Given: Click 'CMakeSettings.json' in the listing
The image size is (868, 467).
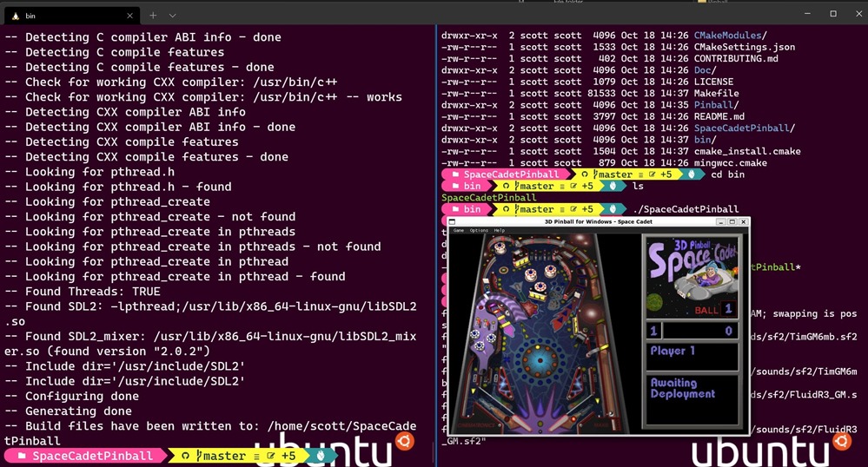Looking at the screenshot, I should 745,47.
